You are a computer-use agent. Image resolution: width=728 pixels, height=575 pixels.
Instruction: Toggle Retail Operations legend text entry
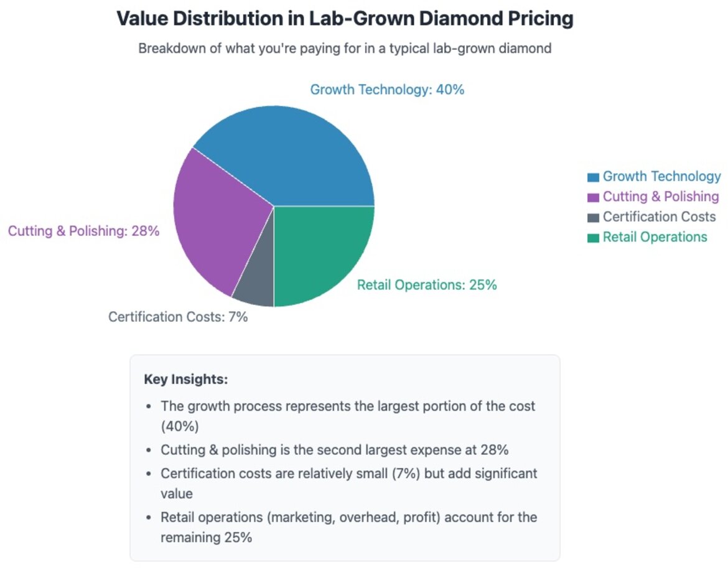tap(655, 237)
